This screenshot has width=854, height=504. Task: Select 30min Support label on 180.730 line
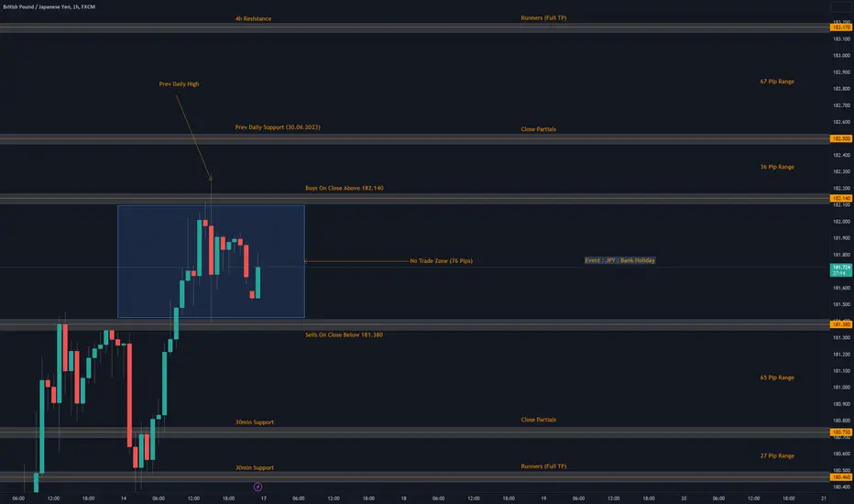255,422
